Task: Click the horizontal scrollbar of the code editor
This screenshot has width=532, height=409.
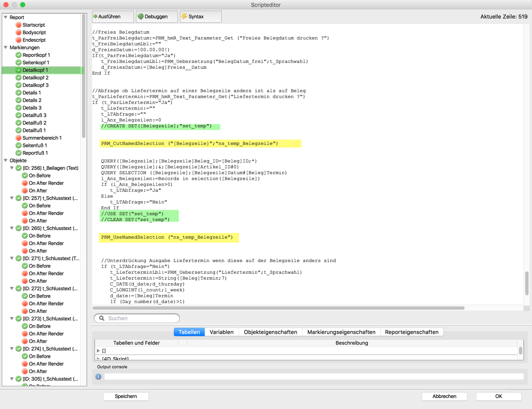Action: click(279, 308)
